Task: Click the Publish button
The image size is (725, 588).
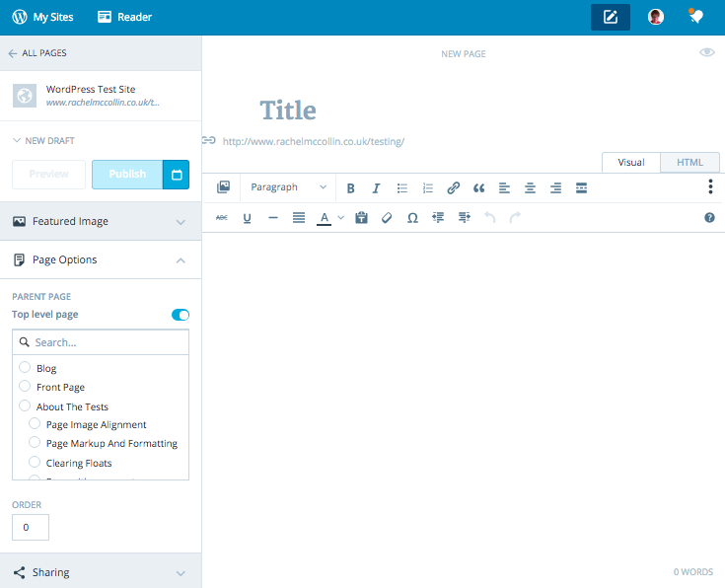Action: [x=127, y=175]
